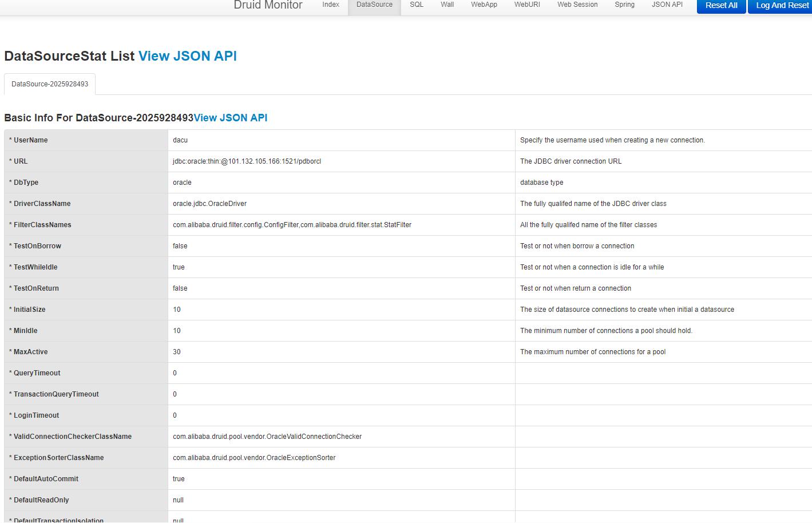Click the Log And Reset button
The height and width of the screenshot is (523, 812).
click(781, 5)
